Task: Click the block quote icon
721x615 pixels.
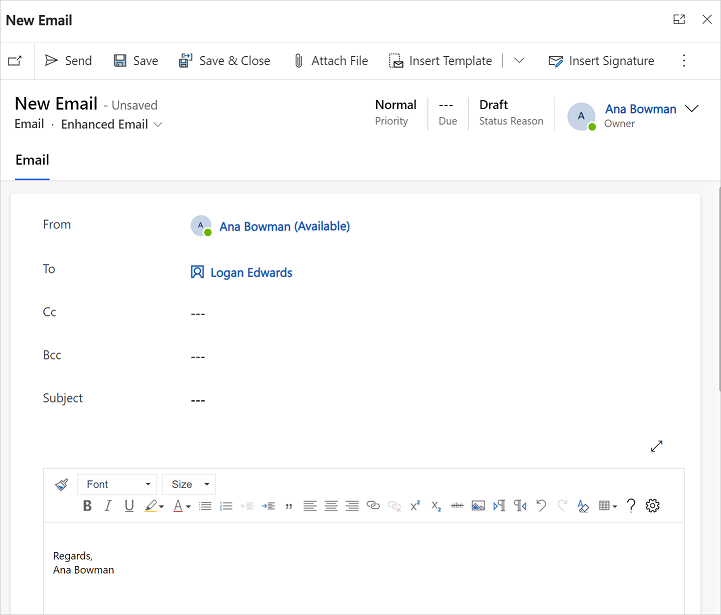Action: pyautogui.click(x=289, y=506)
